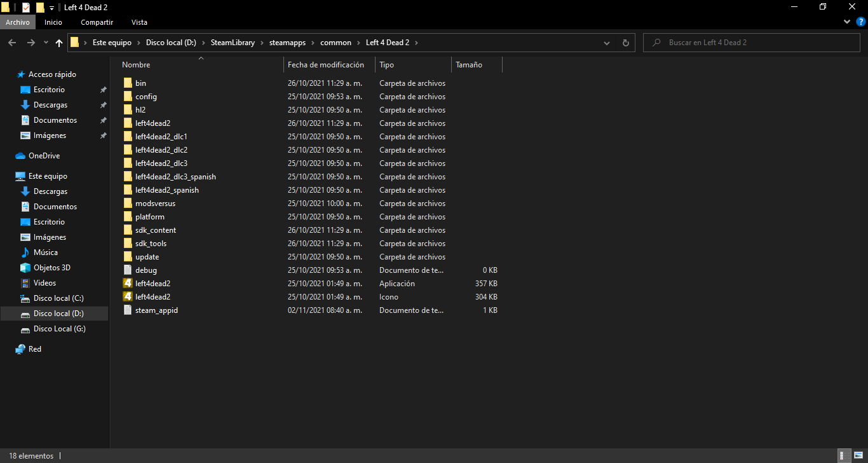The height and width of the screenshot is (463, 868).
Task: Click the search box Buscar en Left 4 Dead 2
Action: [752, 43]
